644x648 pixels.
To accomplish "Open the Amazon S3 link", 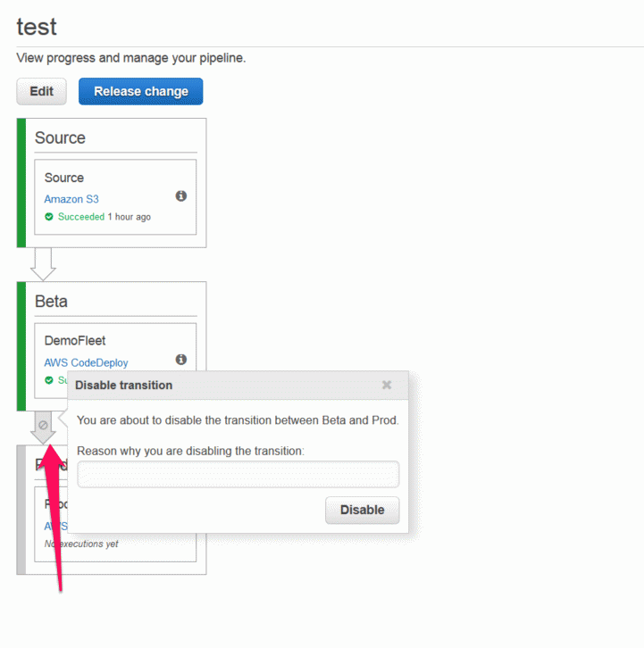I will (71, 199).
